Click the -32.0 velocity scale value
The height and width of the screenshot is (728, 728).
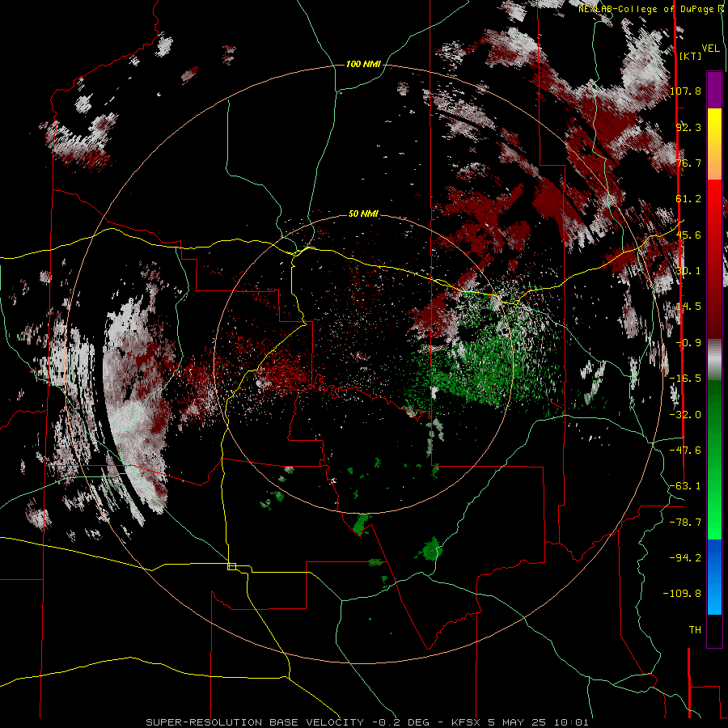686,415
